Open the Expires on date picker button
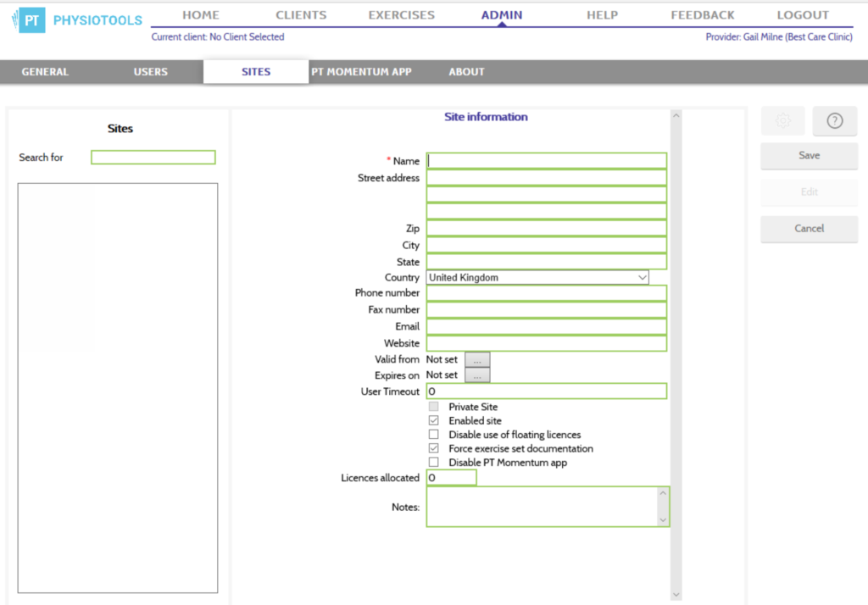This screenshot has height=605, width=868. pyautogui.click(x=477, y=375)
